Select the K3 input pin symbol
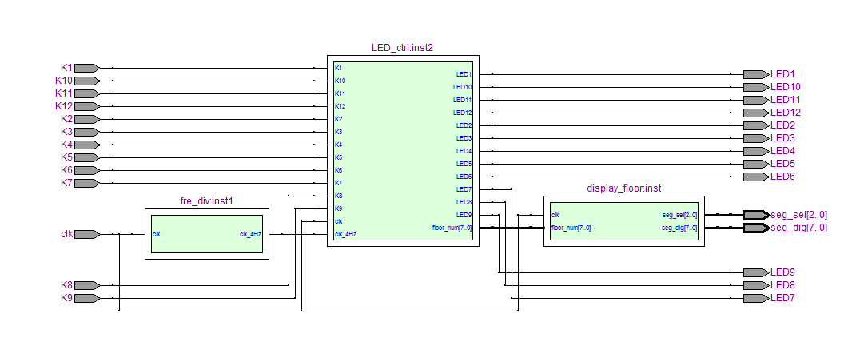Image resolution: width=868 pixels, height=361 pixels. 87,132
